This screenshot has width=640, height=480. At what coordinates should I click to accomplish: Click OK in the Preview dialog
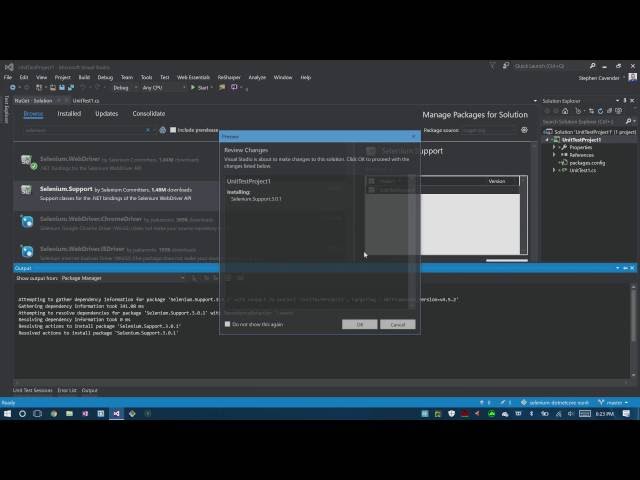360,324
